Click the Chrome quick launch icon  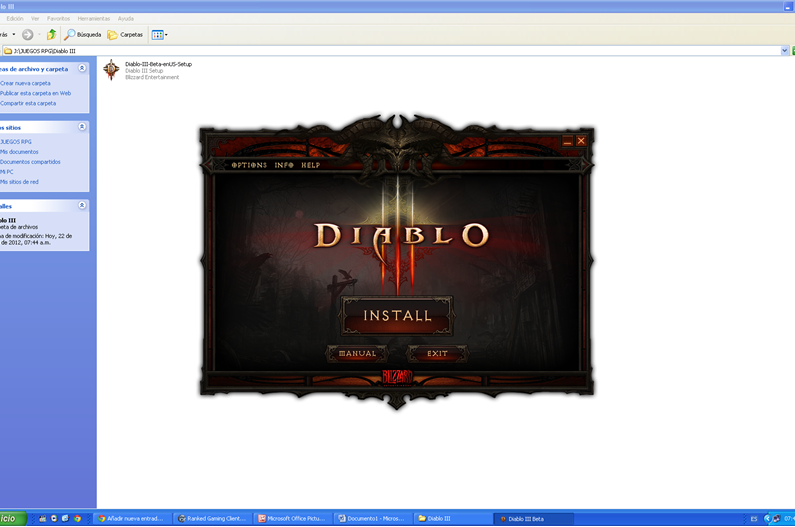77,518
